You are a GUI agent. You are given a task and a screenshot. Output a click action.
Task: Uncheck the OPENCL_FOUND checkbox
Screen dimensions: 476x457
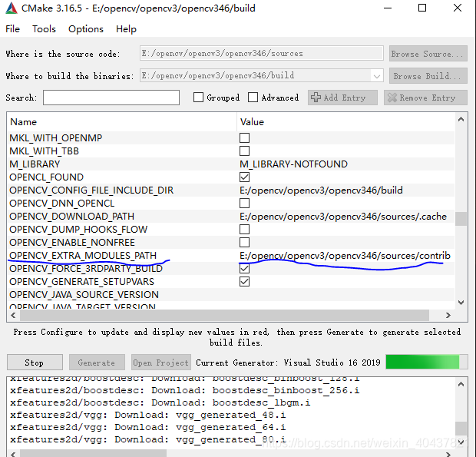(244, 177)
